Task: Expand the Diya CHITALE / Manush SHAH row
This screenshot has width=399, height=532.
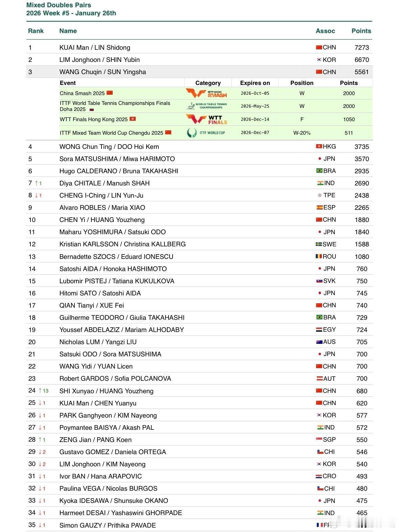Action: [199, 183]
